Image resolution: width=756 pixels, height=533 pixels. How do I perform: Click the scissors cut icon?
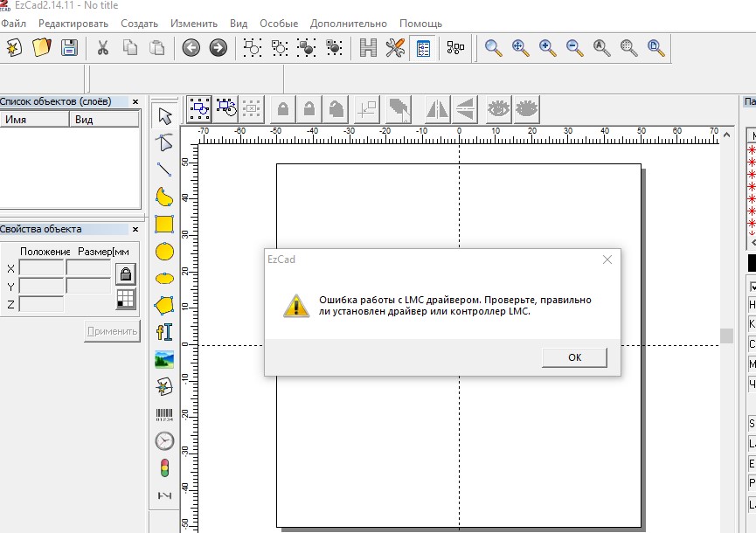[102, 48]
